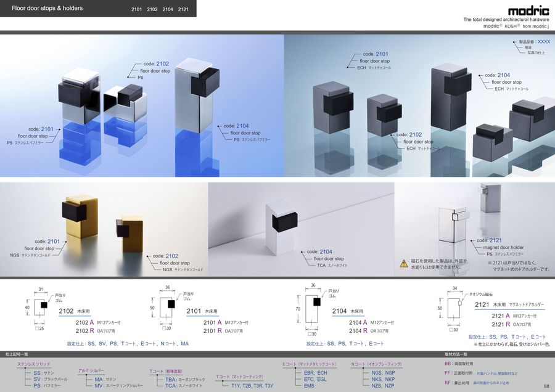The height and width of the screenshot is (392, 555).
Task: Click the 'NZS, NZP' finish codes
Action: point(383,386)
